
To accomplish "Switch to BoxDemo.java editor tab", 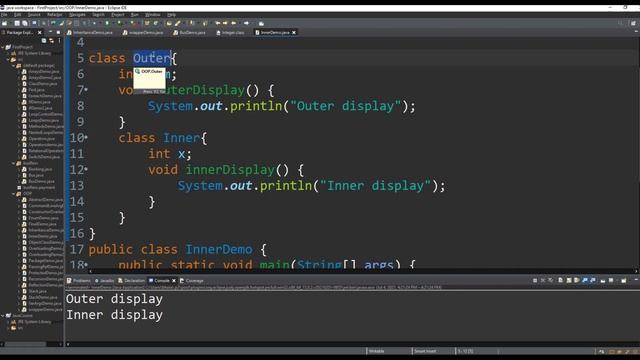I will (189, 32).
